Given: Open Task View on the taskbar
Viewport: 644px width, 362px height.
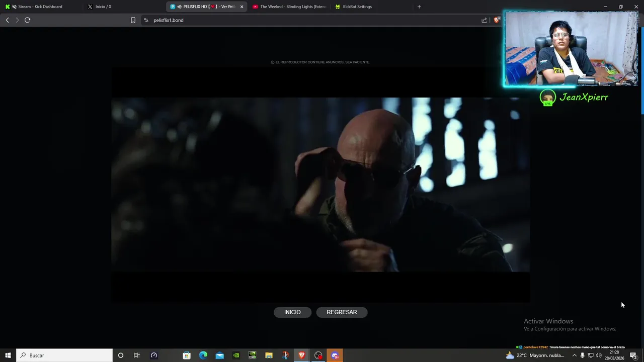Looking at the screenshot, I should (137, 355).
